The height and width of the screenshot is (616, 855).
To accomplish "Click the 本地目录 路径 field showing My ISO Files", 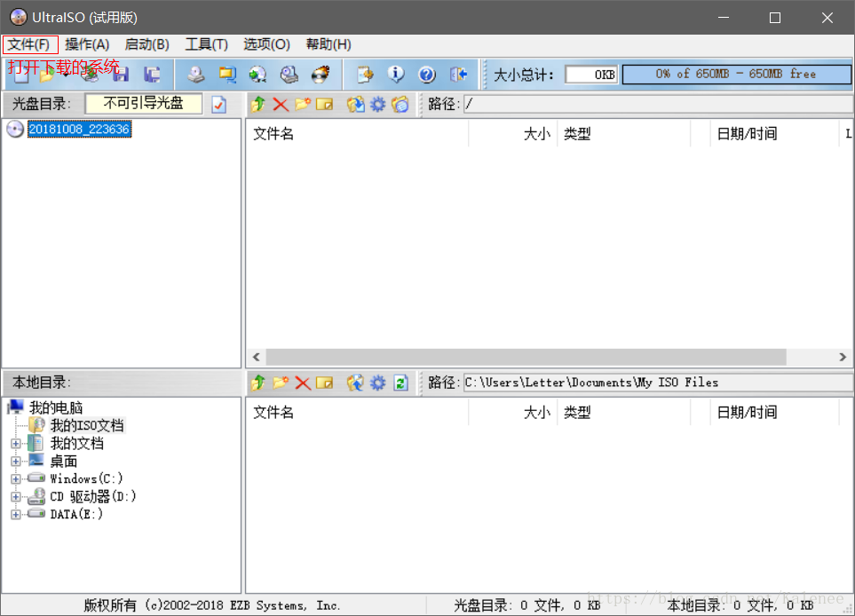I will (x=658, y=383).
